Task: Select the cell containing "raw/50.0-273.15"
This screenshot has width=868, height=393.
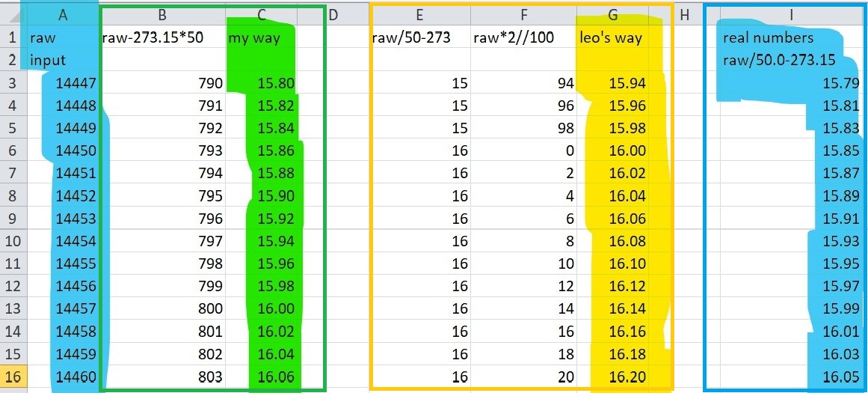Action: [x=768, y=60]
